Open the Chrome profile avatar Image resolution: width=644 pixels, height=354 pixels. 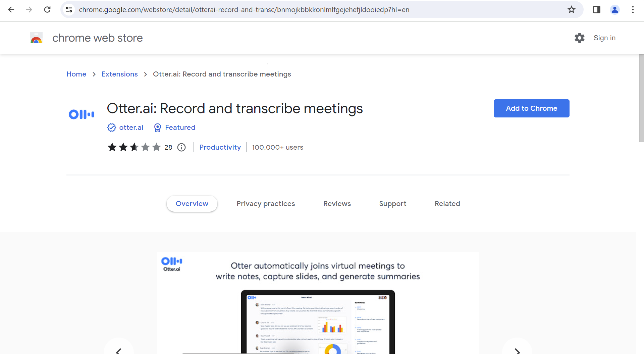[614, 10]
